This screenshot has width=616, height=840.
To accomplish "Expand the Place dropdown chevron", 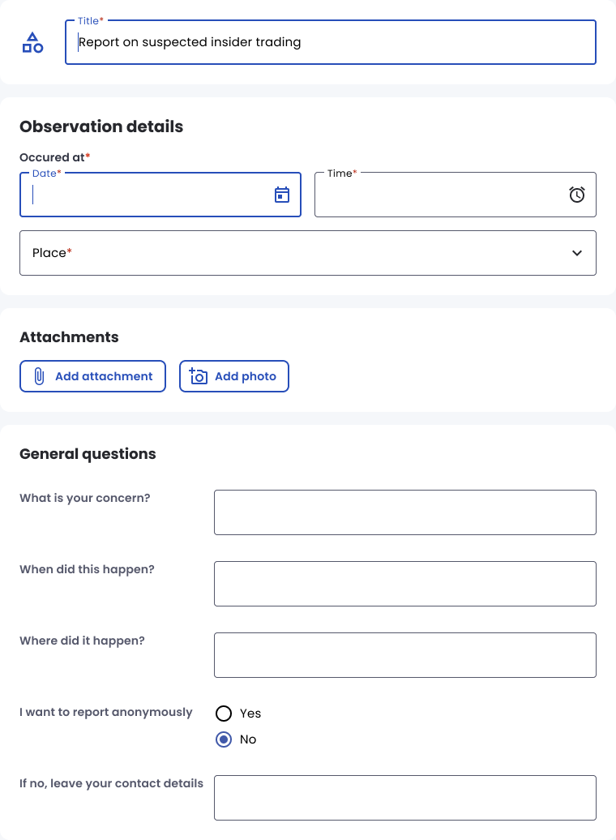I will click(577, 253).
